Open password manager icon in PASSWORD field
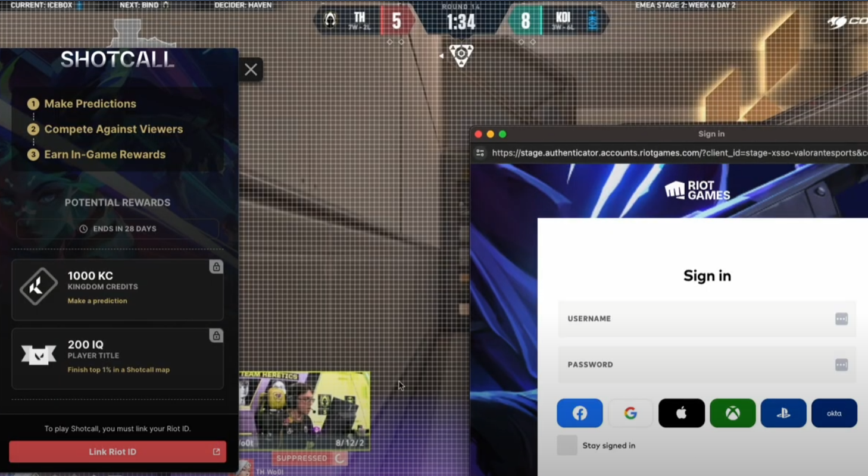Viewport: 868px width, 476px height. pos(841,365)
